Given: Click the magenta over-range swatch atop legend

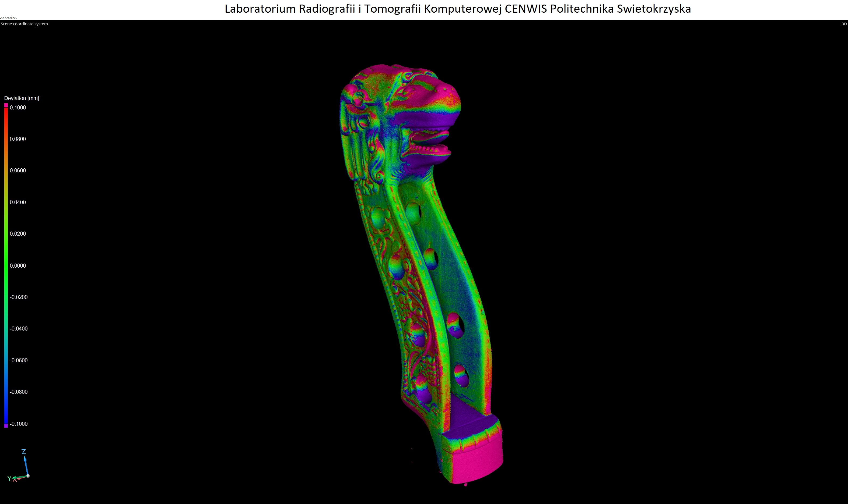Looking at the screenshot, I should (x=6, y=105).
